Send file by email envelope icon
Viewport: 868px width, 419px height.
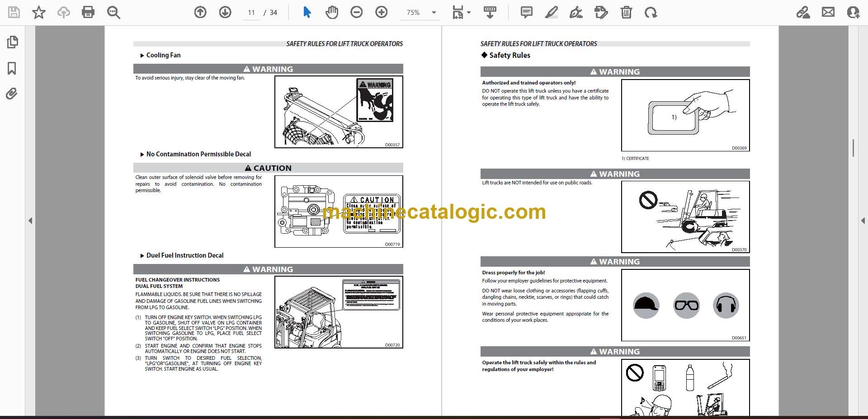pyautogui.click(x=828, y=12)
